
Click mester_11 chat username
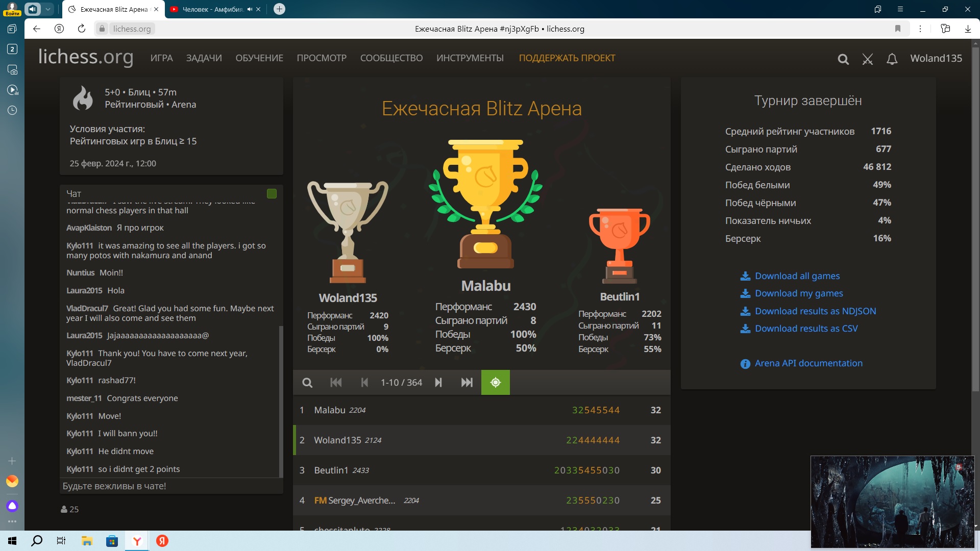[x=84, y=398]
